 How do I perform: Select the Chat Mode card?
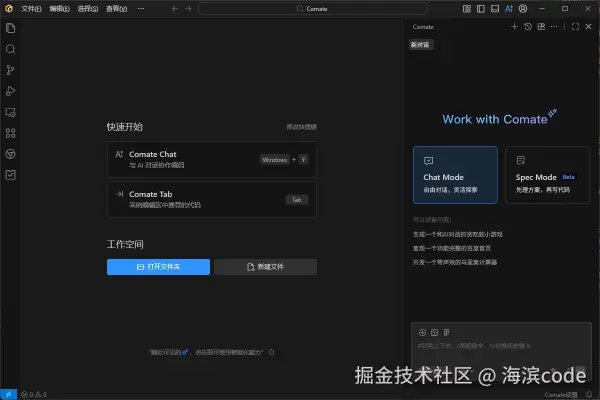[455, 175]
